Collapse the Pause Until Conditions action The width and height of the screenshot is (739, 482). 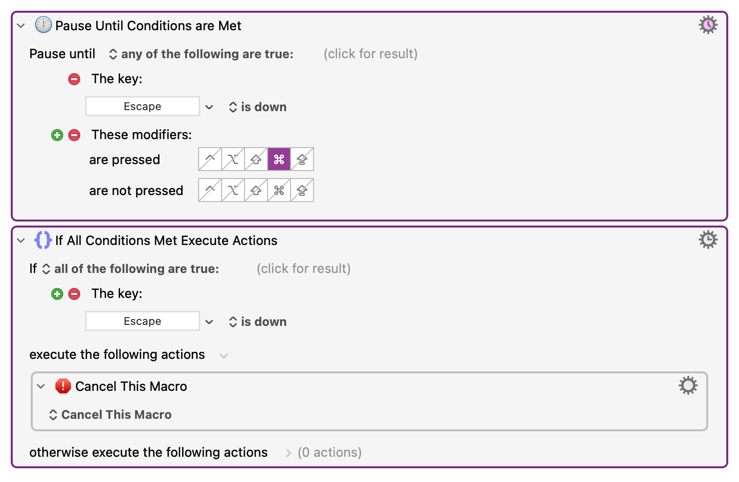[x=21, y=26]
